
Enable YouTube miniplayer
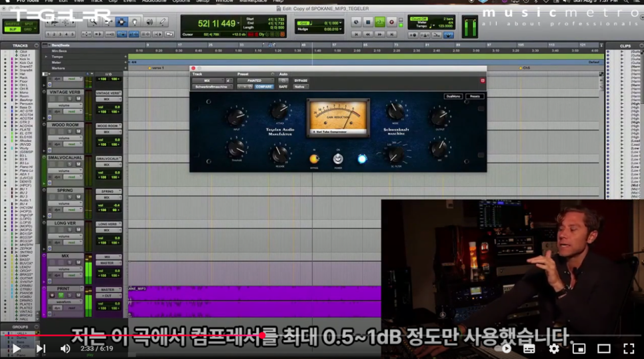click(579, 349)
